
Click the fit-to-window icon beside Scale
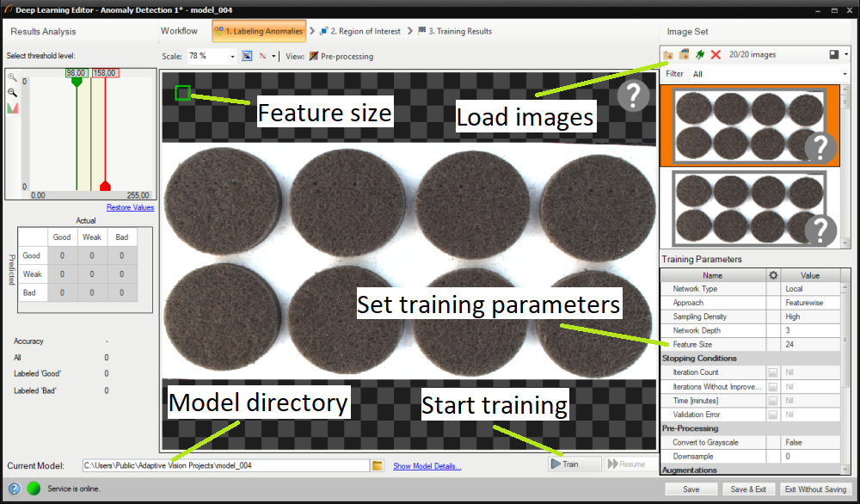pyautogui.click(x=247, y=56)
